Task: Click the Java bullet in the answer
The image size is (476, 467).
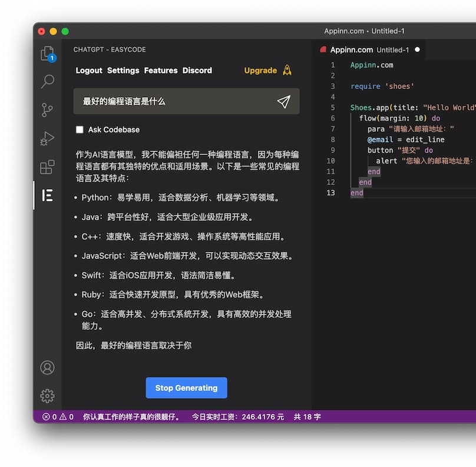Action: (x=164, y=217)
